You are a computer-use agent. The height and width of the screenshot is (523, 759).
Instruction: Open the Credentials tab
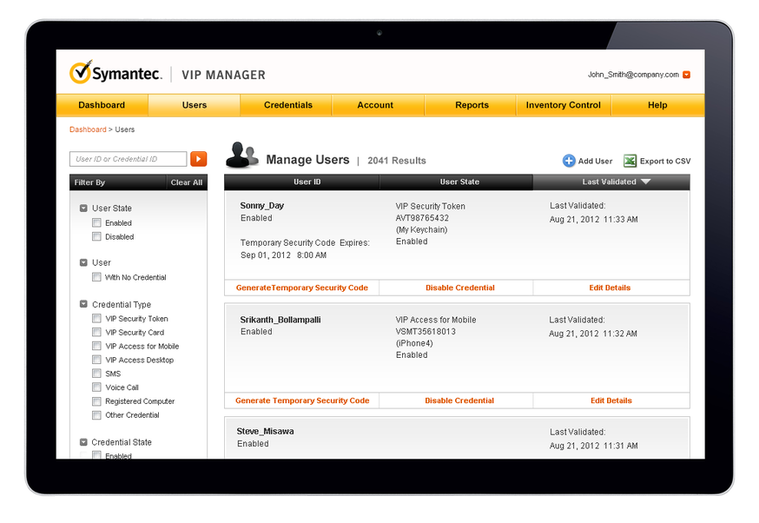288,105
